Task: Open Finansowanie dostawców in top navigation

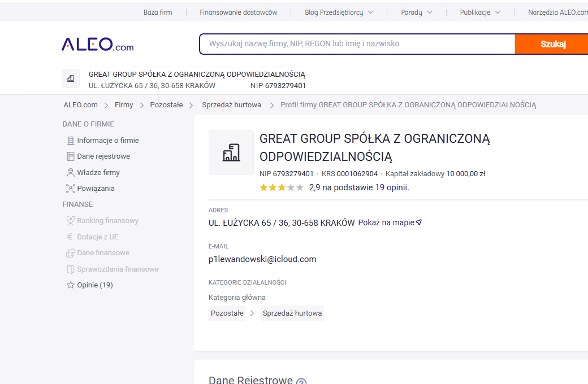Action: 239,12
